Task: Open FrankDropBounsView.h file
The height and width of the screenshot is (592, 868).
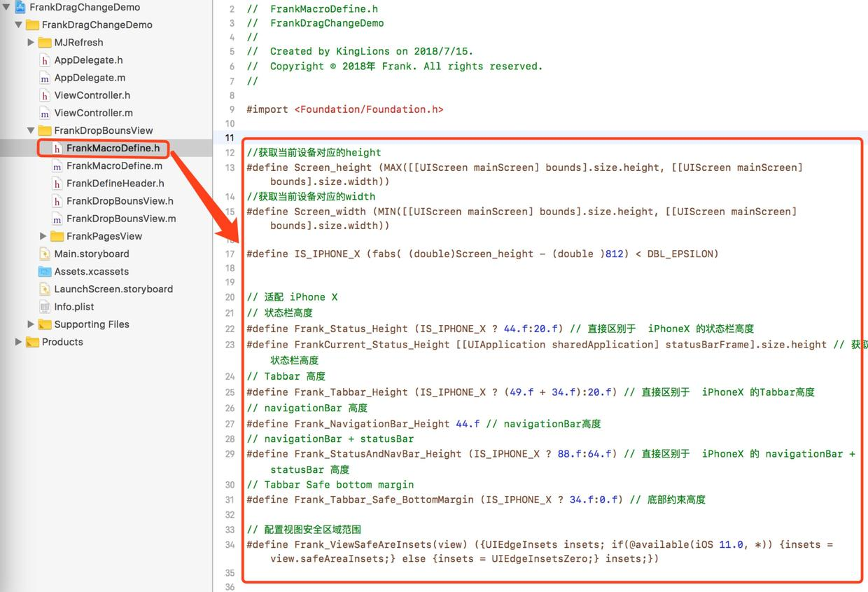Action: pyautogui.click(x=120, y=201)
